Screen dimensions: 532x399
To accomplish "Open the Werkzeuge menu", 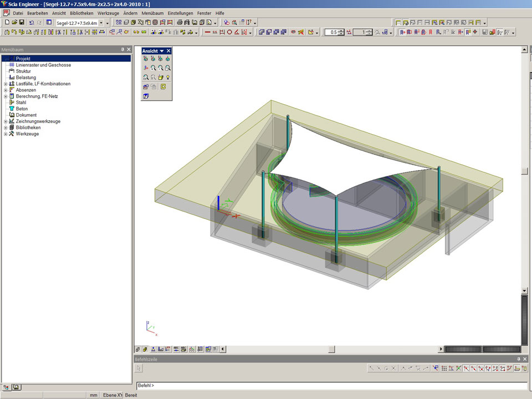I will click(108, 13).
